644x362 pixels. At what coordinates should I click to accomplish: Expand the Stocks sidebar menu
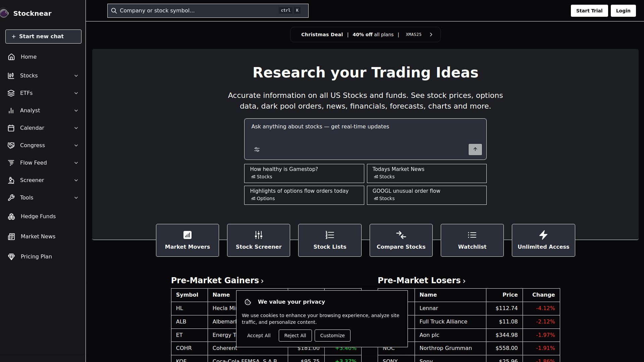43,76
